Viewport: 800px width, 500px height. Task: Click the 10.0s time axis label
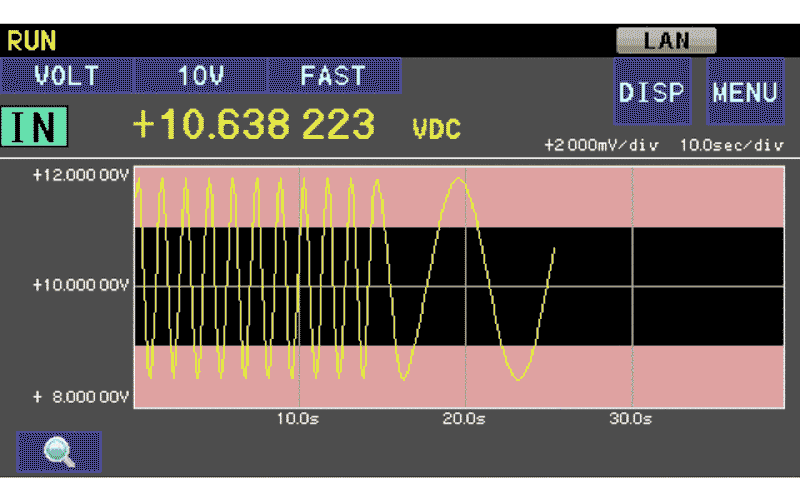click(298, 419)
